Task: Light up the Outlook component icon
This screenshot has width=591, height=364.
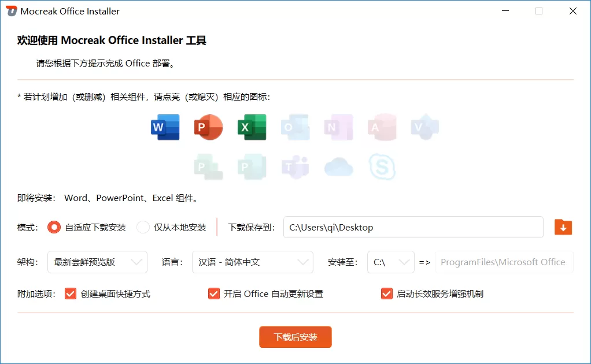Action: coord(295,127)
